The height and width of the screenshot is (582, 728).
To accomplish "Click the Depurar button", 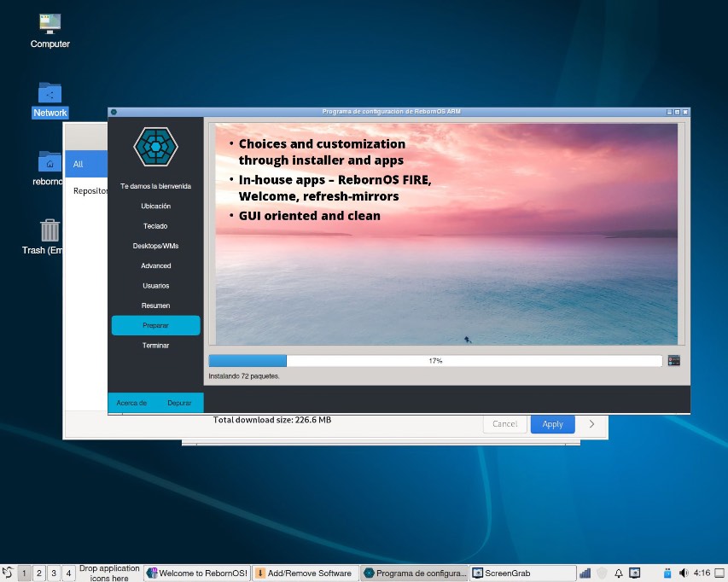I will [x=179, y=403].
